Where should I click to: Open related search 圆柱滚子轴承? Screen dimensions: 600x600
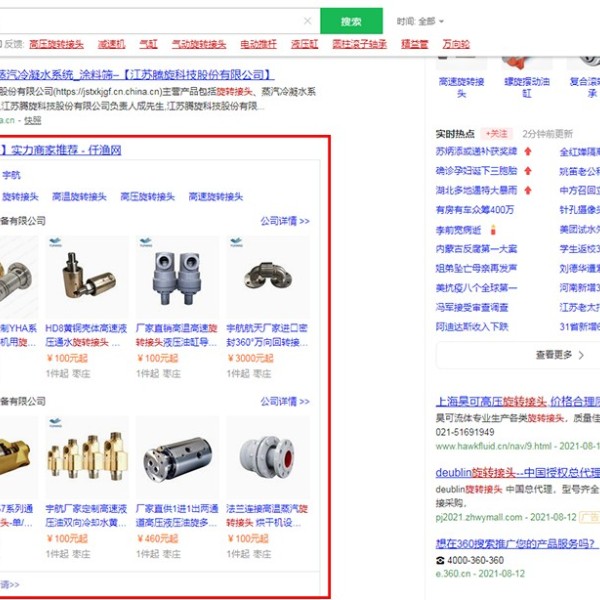(x=360, y=44)
